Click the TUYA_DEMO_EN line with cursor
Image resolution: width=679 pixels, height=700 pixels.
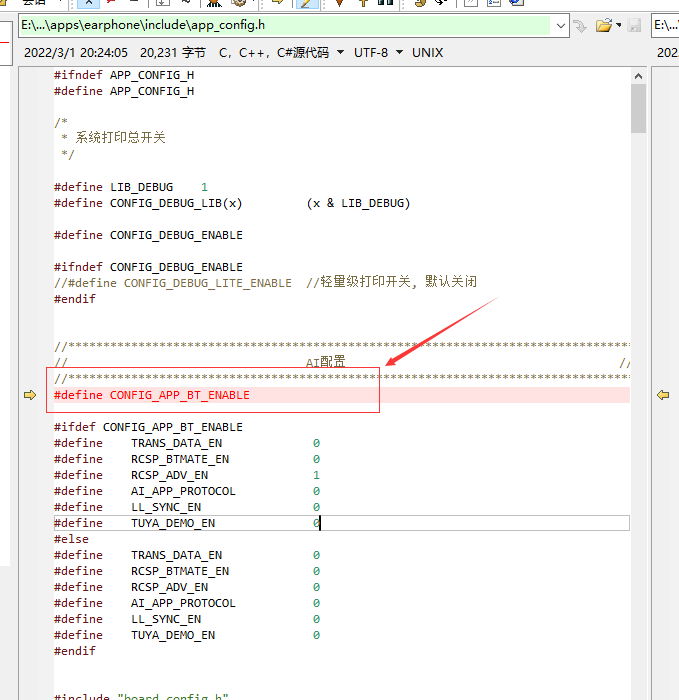(x=342, y=523)
